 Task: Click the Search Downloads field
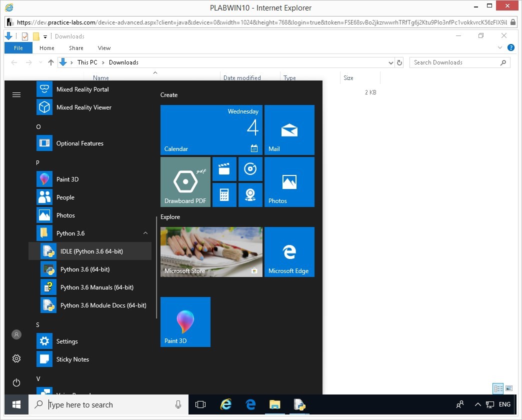[x=455, y=62]
